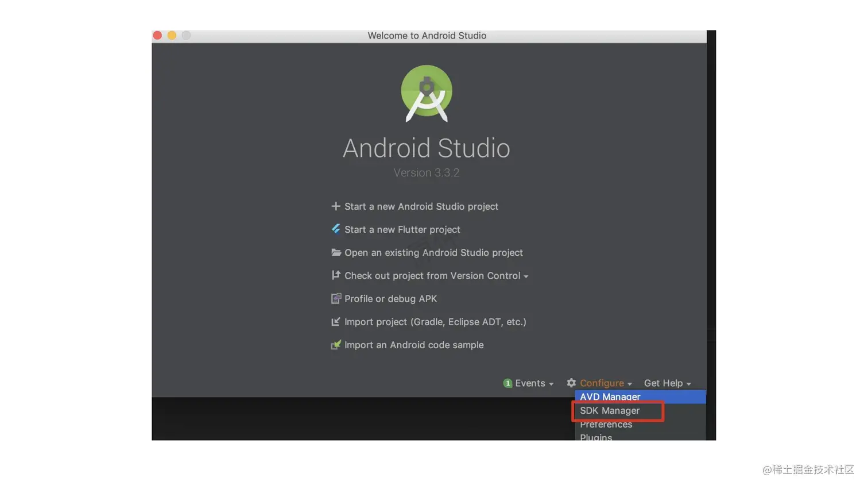Image resolution: width=868 pixels, height=489 pixels.
Task: Click the Import project arrow icon
Action: (336, 322)
